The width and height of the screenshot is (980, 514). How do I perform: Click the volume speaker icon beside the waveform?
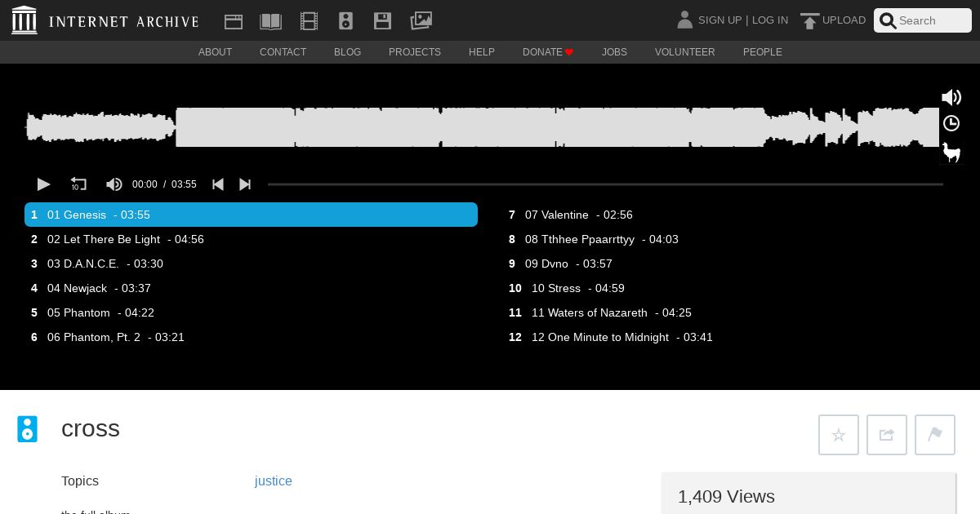[x=951, y=98]
